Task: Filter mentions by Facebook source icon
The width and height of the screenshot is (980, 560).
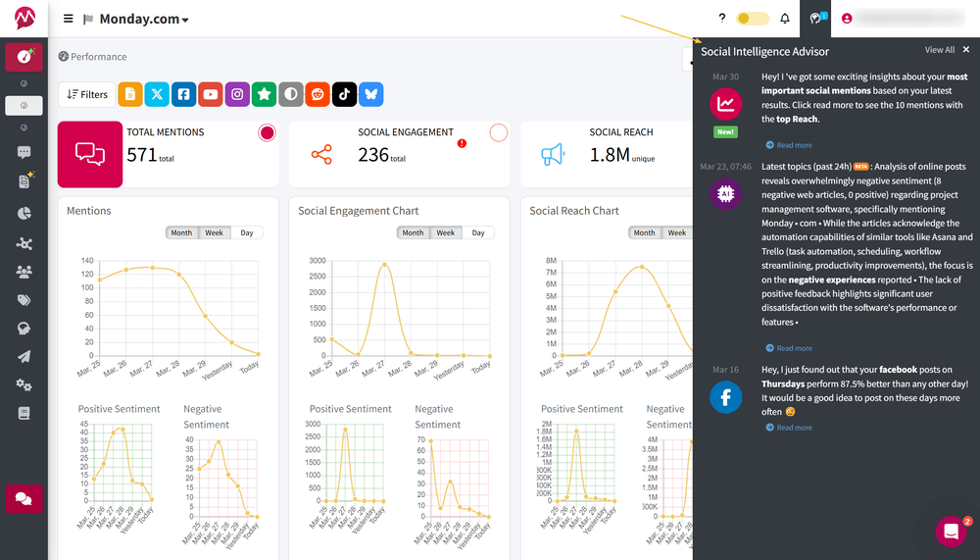Action: 184,94
